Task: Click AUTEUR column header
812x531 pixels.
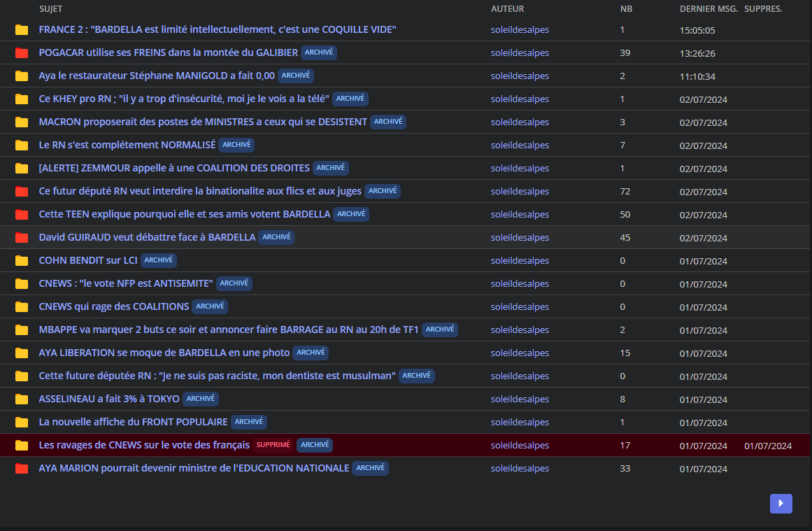Action: (508, 9)
